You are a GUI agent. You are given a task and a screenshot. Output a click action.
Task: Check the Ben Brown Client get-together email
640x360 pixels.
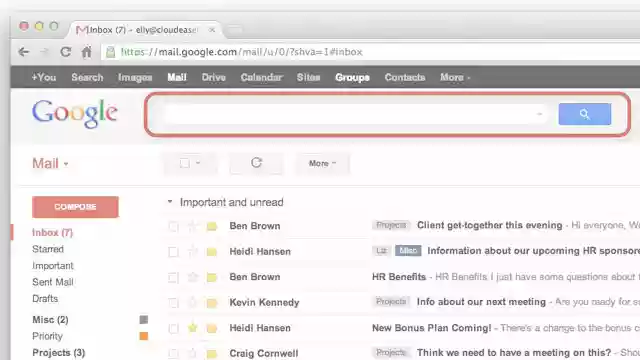tap(173, 226)
